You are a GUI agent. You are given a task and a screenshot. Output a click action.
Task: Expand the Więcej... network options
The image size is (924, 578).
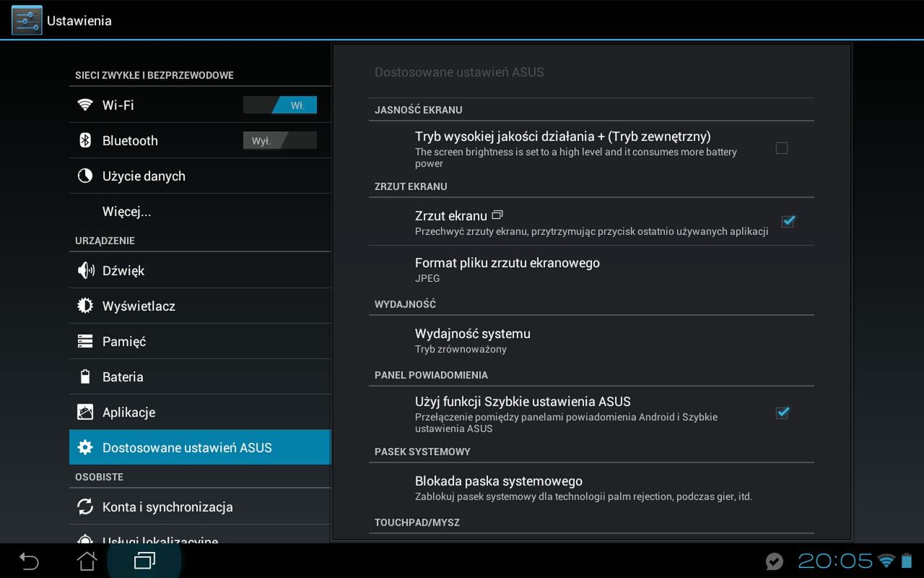pyautogui.click(x=127, y=212)
